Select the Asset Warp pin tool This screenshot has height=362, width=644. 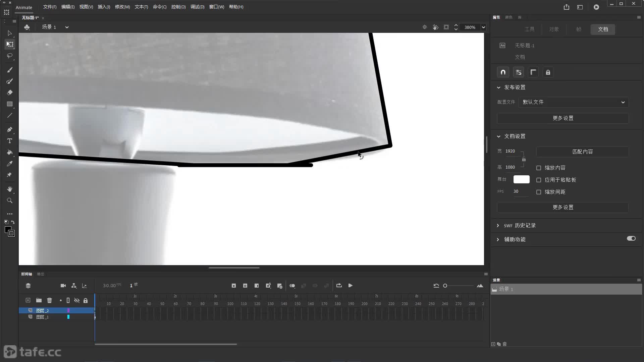(10, 175)
